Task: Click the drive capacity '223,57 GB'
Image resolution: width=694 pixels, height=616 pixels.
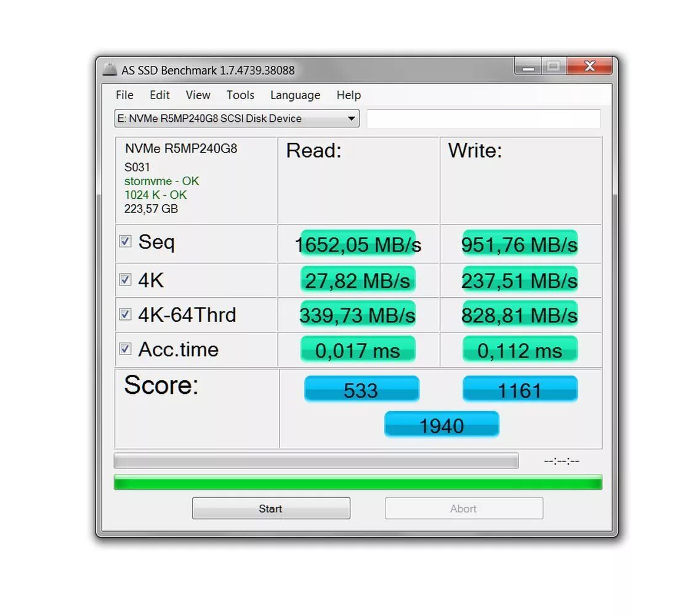Action: click(x=151, y=209)
